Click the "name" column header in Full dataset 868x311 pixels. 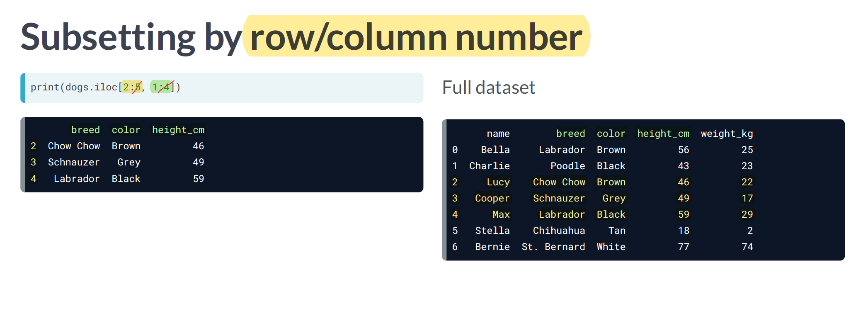(498, 134)
